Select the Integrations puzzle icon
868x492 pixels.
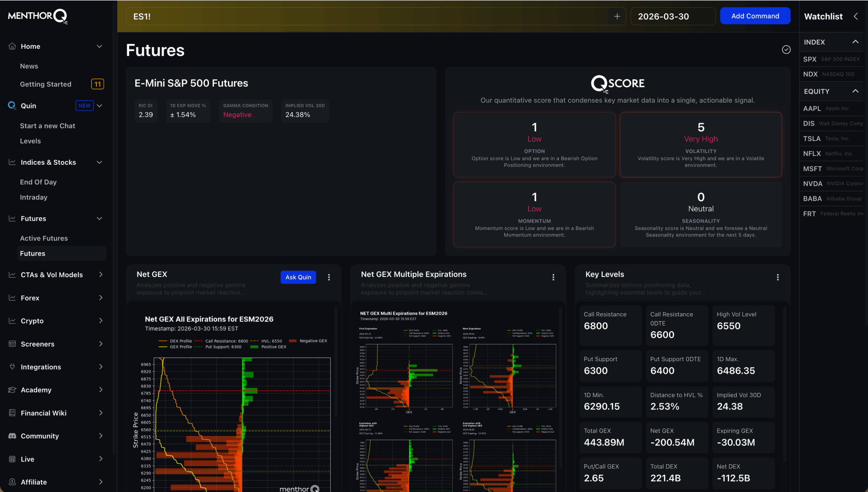click(x=12, y=367)
